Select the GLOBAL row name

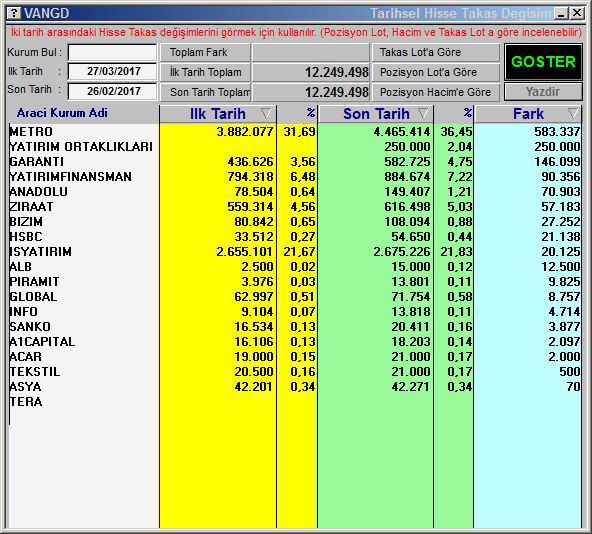click(33, 296)
